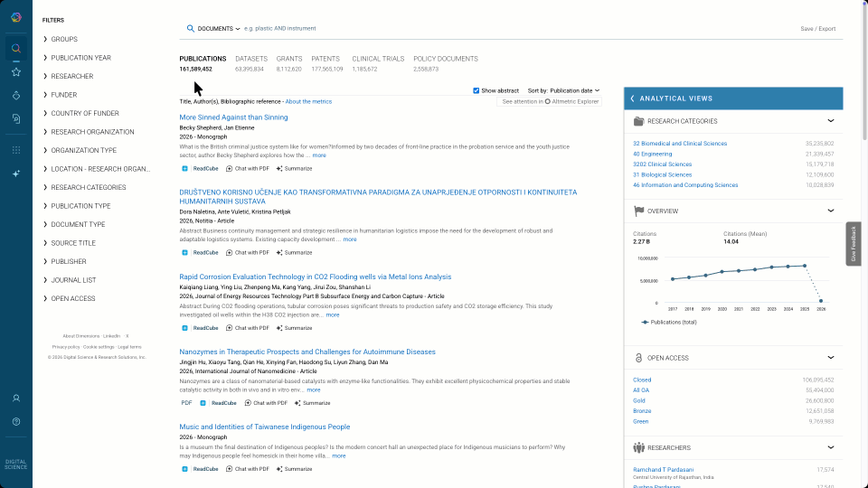
Task: Switch to the GRANTS tab
Action: point(289,63)
